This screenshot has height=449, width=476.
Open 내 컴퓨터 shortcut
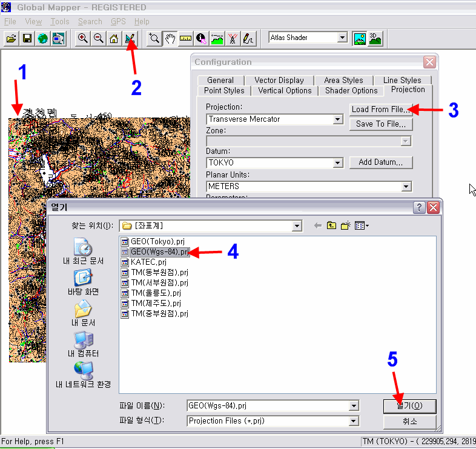point(83,345)
